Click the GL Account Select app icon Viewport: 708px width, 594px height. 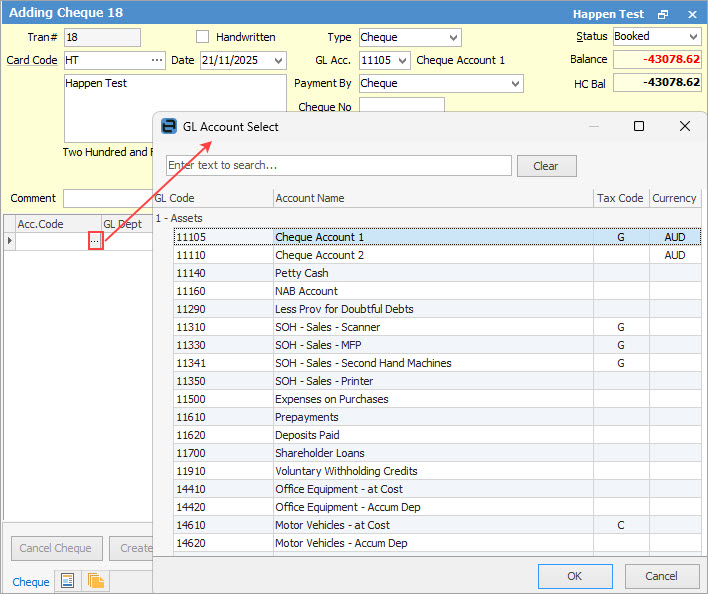tap(169, 126)
